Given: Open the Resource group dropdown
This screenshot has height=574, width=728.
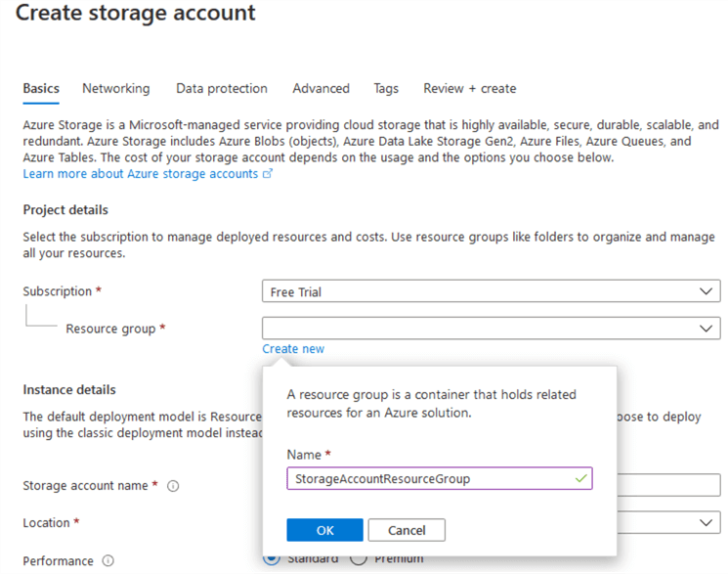Looking at the screenshot, I should pos(491,330).
